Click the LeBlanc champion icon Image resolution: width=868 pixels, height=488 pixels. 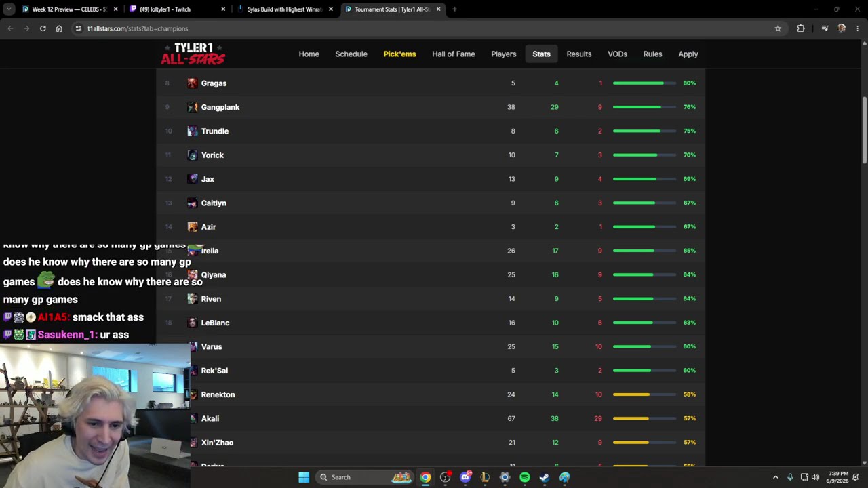tap(193, 323)
